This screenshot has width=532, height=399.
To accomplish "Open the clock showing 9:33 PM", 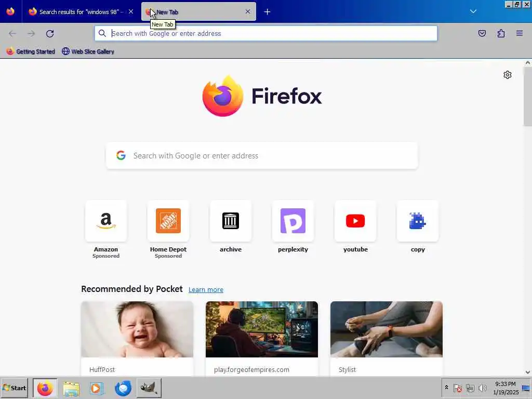I will pos(506,388).
